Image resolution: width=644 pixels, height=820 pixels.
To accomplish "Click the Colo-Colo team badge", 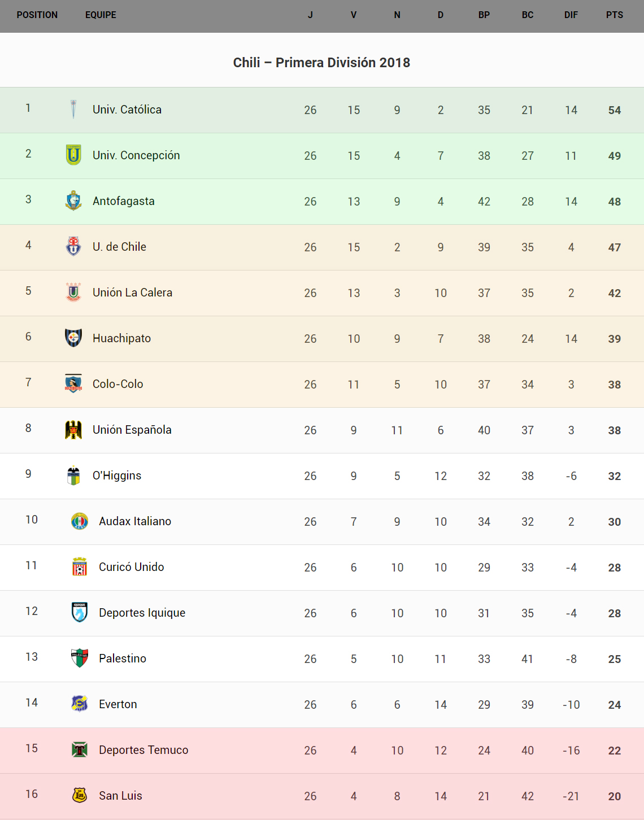I will (x=73, y=383).
